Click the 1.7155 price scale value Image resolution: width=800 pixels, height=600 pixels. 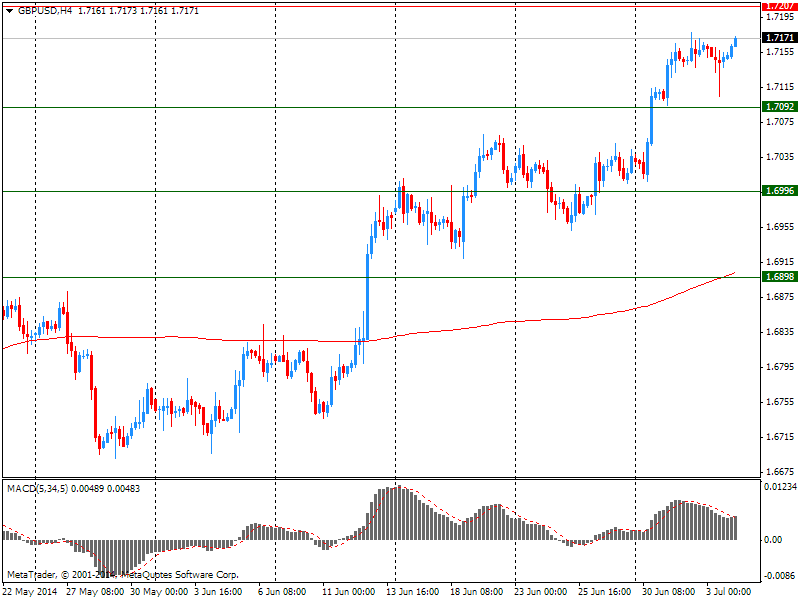click(781, 52)
